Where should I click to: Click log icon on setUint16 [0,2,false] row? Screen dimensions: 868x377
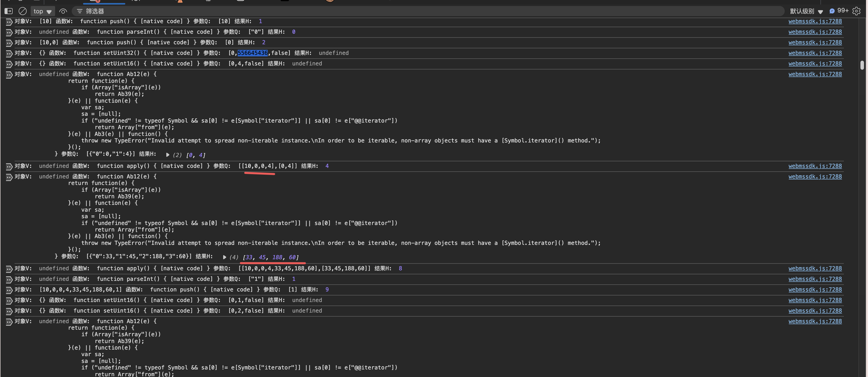point(9,311)
